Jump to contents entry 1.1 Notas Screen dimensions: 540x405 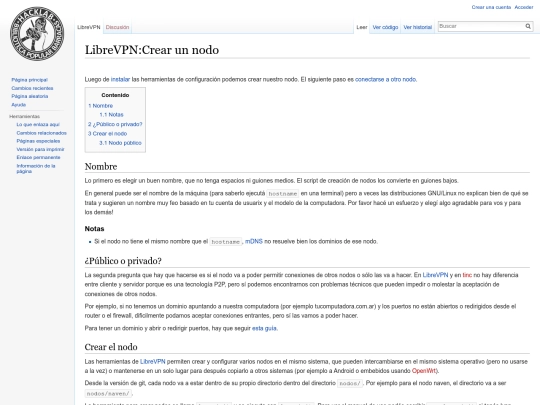click(x=111, y=115)
